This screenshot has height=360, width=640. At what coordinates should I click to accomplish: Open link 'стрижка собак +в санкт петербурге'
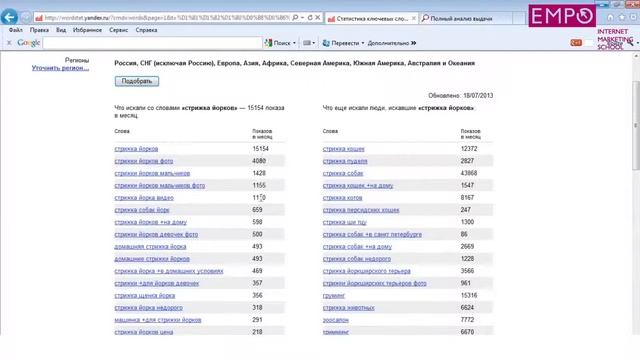[x=372, y=234]
